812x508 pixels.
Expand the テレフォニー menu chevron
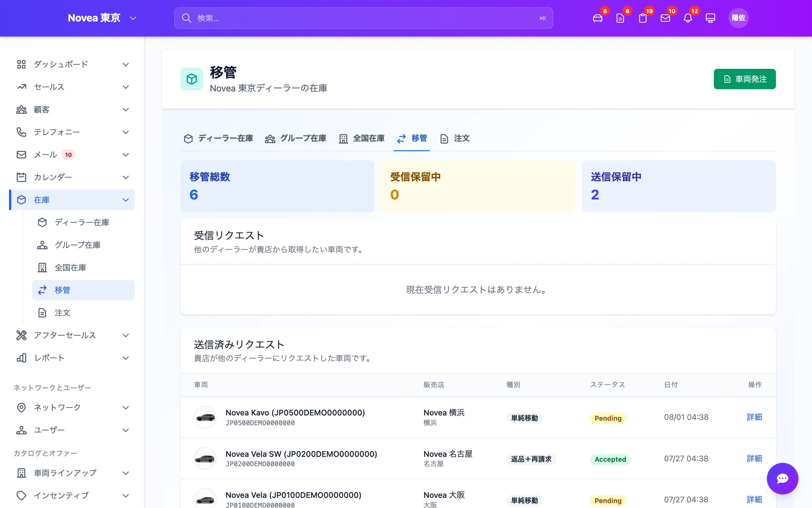(126, 132)
